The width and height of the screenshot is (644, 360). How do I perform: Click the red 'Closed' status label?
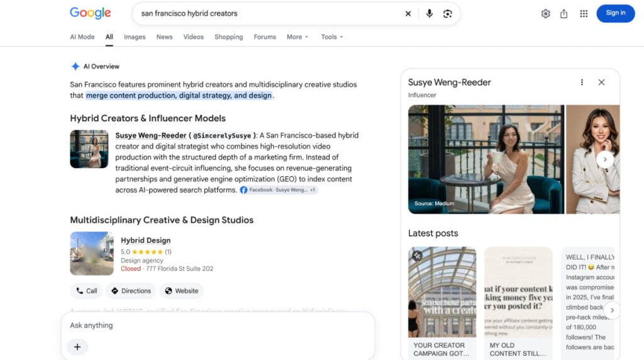coord(131,269)
